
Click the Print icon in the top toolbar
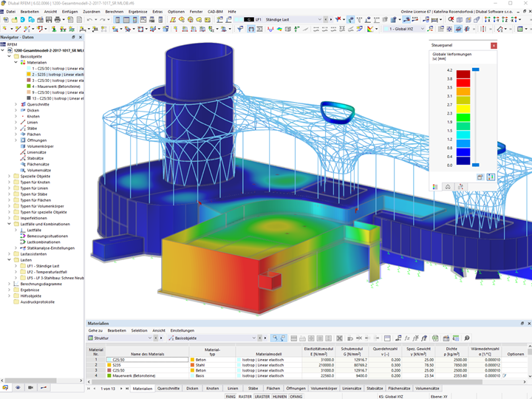tap(58, 20)
